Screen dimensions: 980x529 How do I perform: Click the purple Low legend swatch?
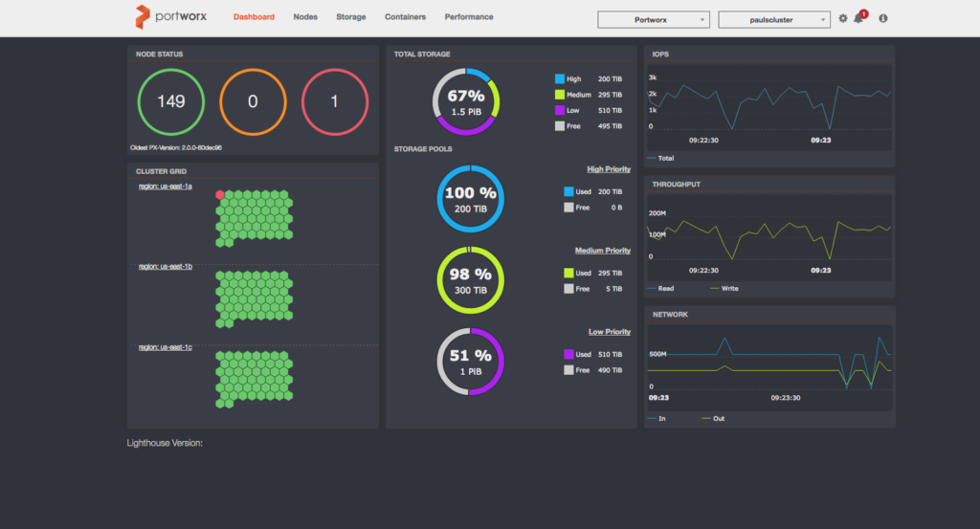point(560,110)
